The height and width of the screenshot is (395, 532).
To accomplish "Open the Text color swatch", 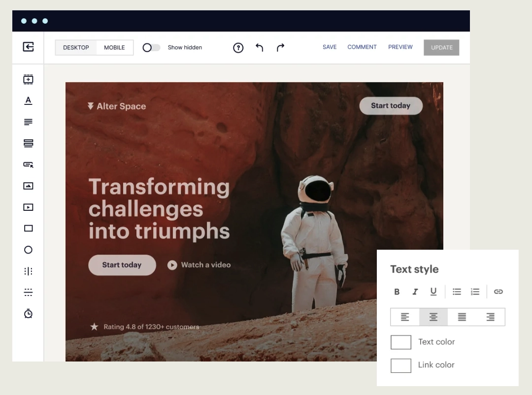I will [x=401, y=342].
